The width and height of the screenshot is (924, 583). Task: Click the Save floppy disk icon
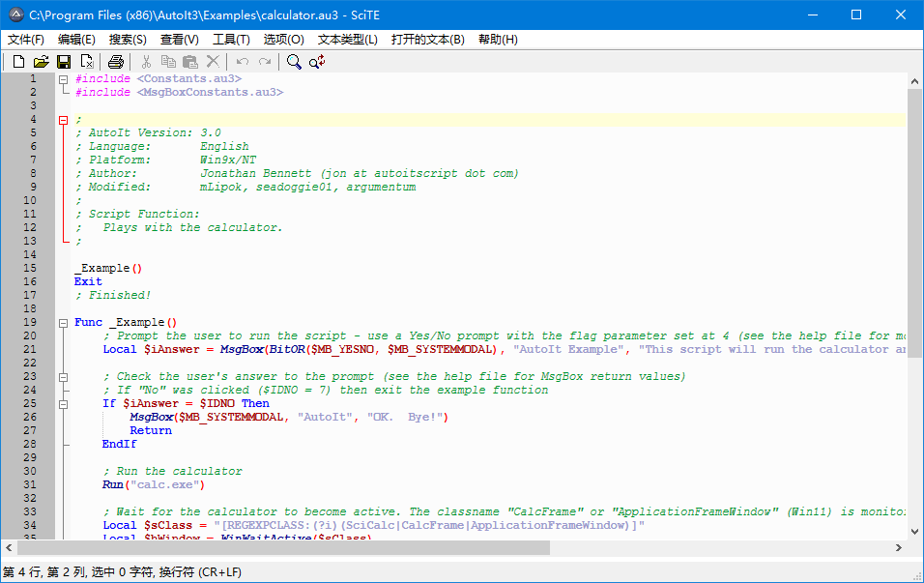coord(64,61)
